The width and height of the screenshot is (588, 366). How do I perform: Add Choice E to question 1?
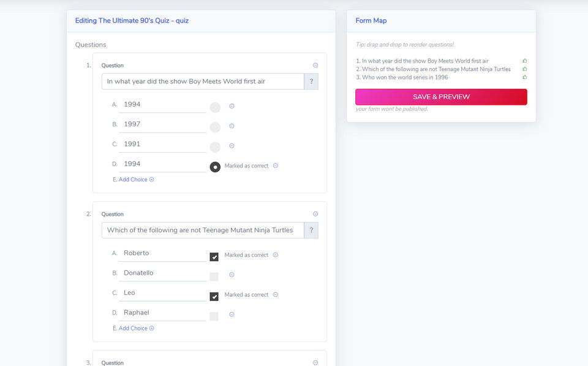click(137, 180)
